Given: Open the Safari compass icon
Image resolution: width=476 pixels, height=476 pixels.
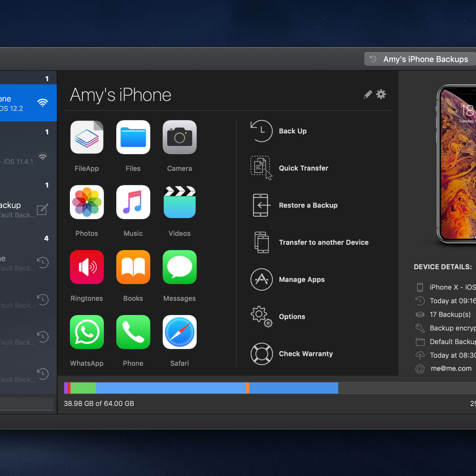Looking at the screenshot, I should [179, 332].
